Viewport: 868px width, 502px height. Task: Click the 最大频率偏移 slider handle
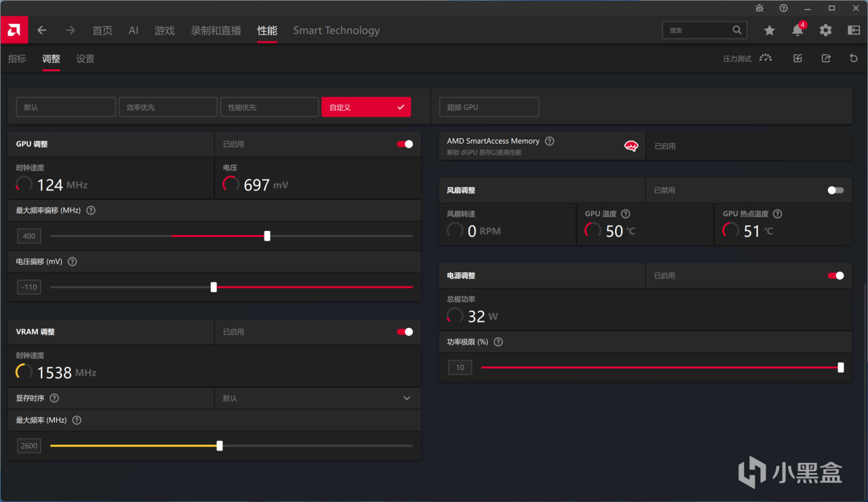pyautogui.click(x=267, y=236)
